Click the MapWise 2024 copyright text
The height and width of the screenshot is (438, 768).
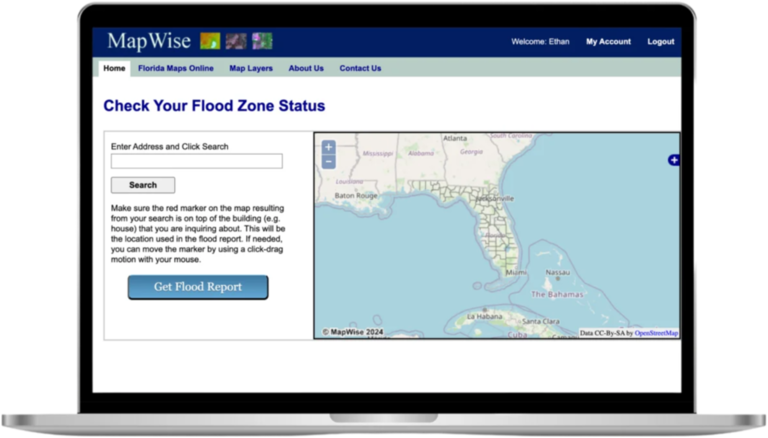tap(353, 332)
